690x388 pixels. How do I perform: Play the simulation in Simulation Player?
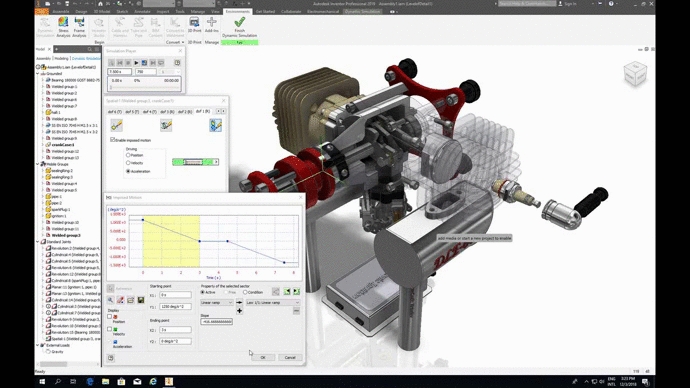point(136,63)
